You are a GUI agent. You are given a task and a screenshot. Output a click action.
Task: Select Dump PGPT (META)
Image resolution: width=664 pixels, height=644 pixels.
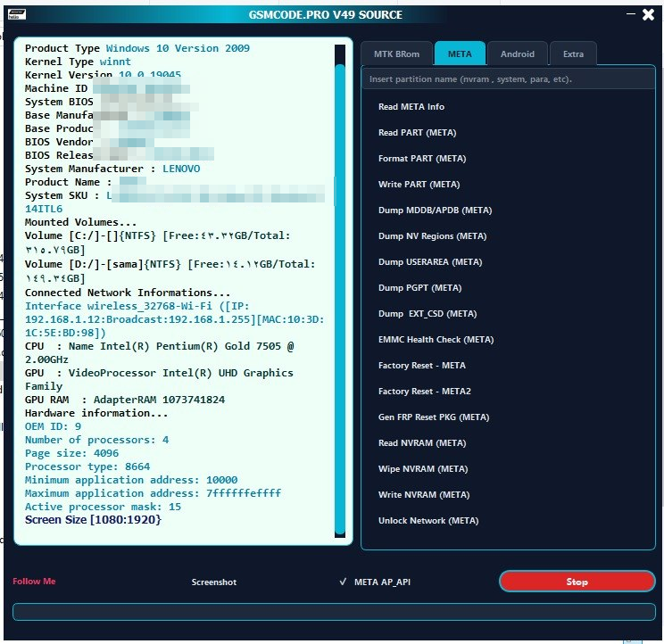point(419,287)
